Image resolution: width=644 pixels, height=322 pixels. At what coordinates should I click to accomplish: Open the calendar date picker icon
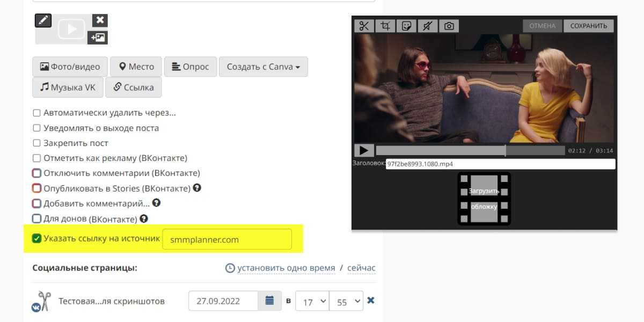pos(269,301)
